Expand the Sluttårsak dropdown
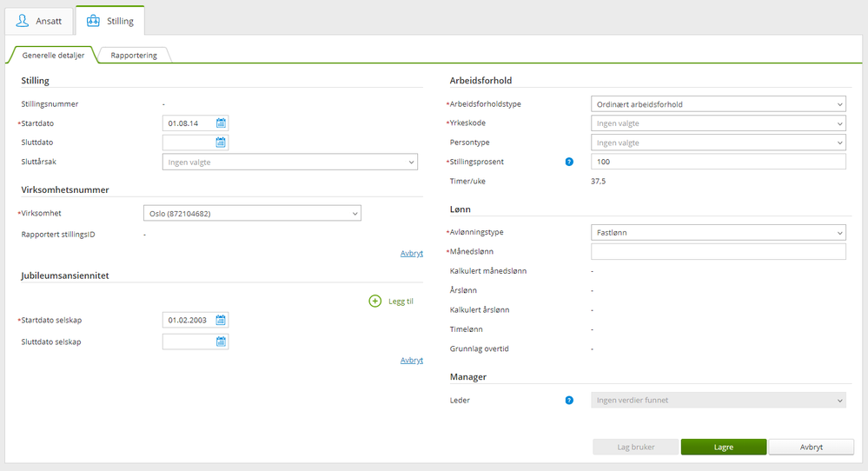868x471 pixels. 411,162
